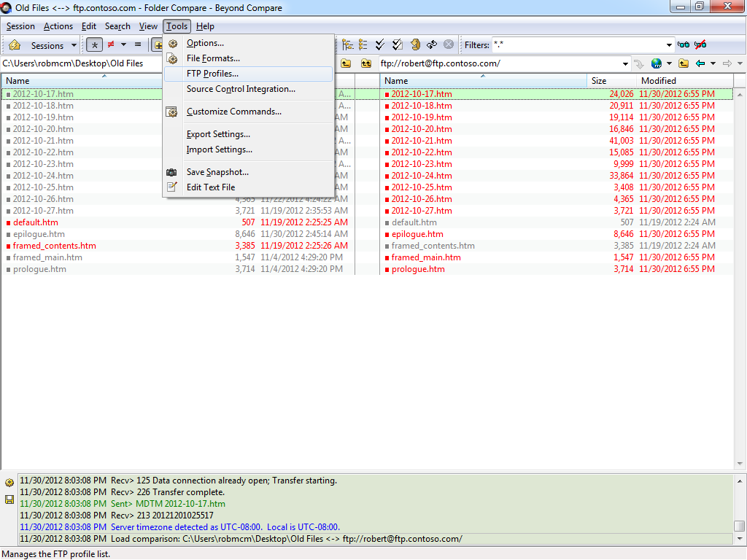The image size is (747, 560).
Task: Open the Home session icon
Action: tap(14, 45)
